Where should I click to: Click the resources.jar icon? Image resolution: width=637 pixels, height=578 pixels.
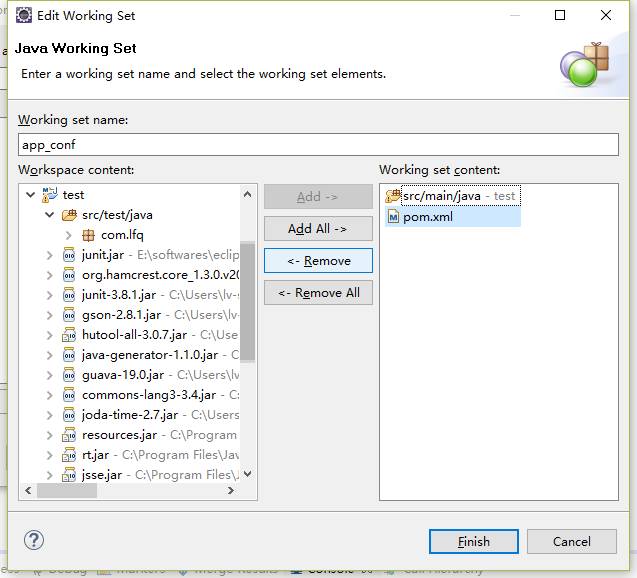tap(69, 435)
